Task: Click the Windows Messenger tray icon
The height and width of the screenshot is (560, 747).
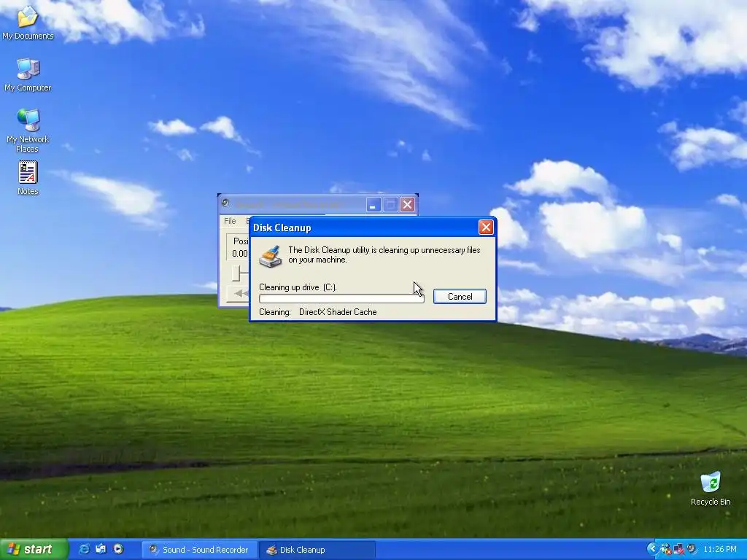Action: point(665,549)
